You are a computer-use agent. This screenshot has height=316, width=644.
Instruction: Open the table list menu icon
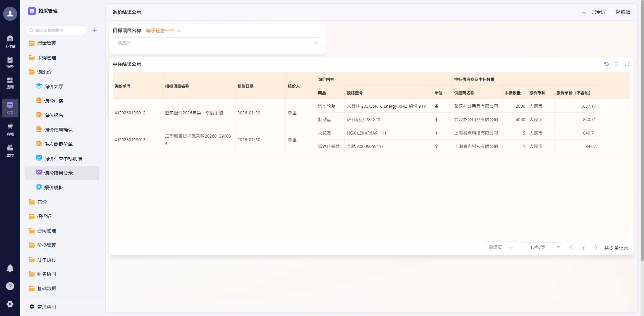[x=617, y=64]
